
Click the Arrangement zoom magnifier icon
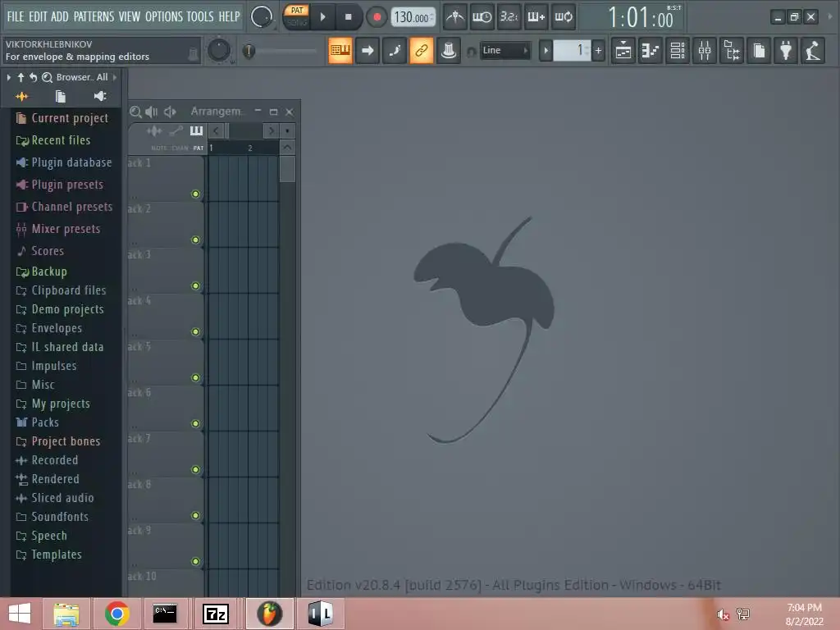(x=135, y=112)
